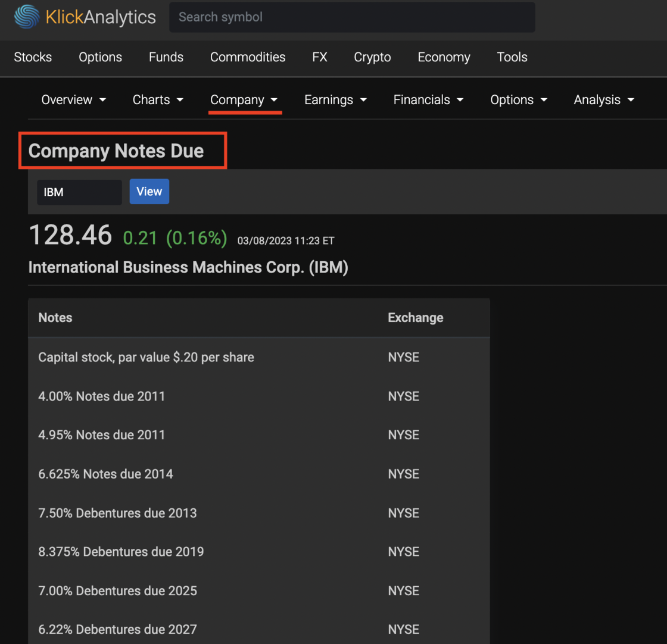The width and height of the screenshot is (667, 644).
Task: Open the Economy menu
Action: coord(444,57)
